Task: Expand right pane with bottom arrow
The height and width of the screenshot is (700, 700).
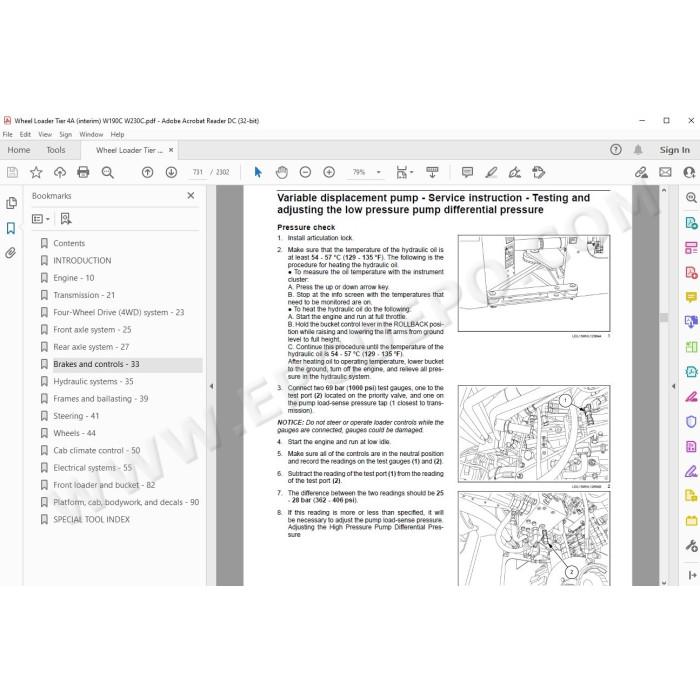Action: pyautogui.click(x=692, y=575)
